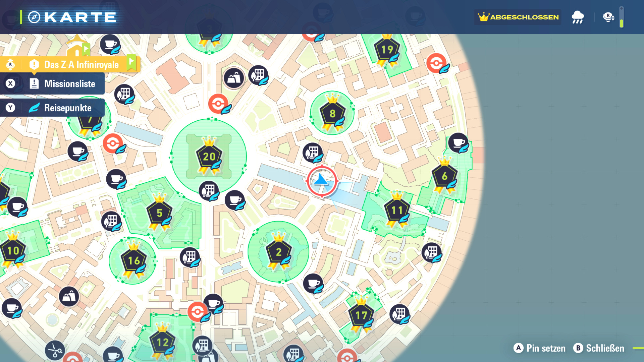Toggle the Abgeschlossen completed filter
The width and height of the screenshot is (644, 362).
click(x=518, y=17)
